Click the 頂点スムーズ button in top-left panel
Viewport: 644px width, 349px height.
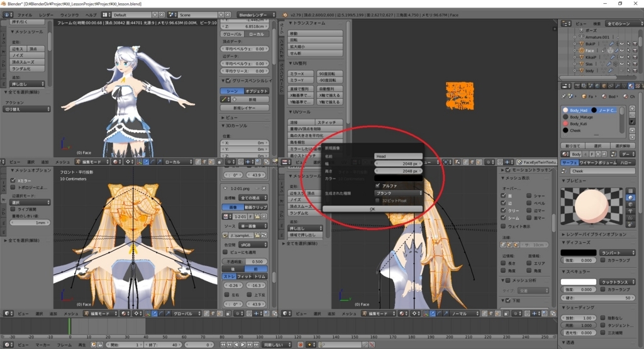(27, 62)
